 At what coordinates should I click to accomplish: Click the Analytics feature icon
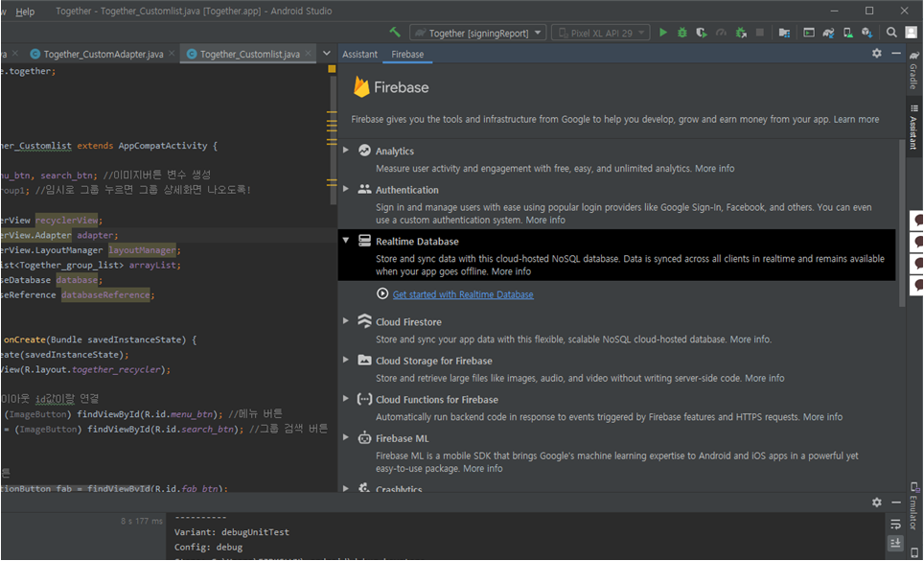365,151
